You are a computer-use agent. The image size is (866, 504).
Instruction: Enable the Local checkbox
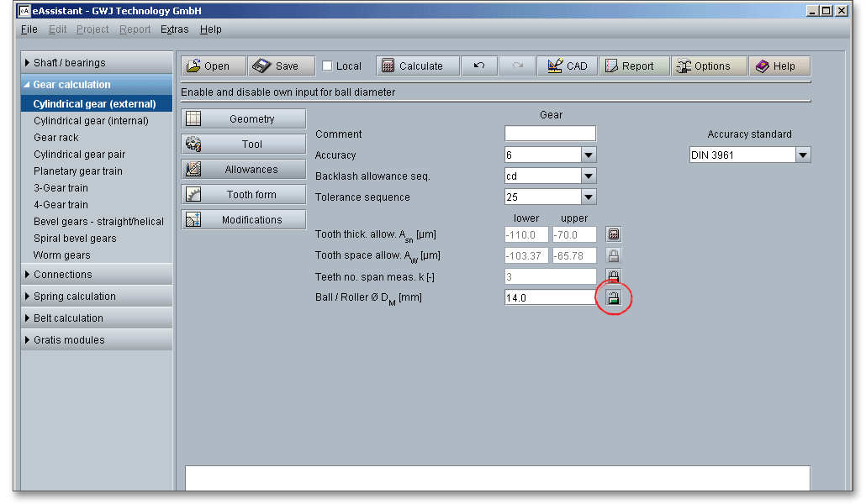pos(328,66)
